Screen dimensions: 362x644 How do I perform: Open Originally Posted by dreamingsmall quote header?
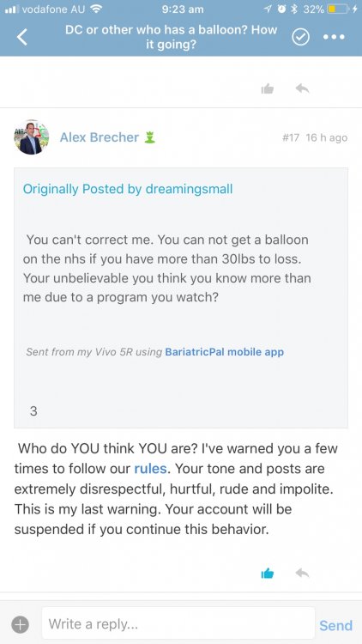[x=128, y=189]
